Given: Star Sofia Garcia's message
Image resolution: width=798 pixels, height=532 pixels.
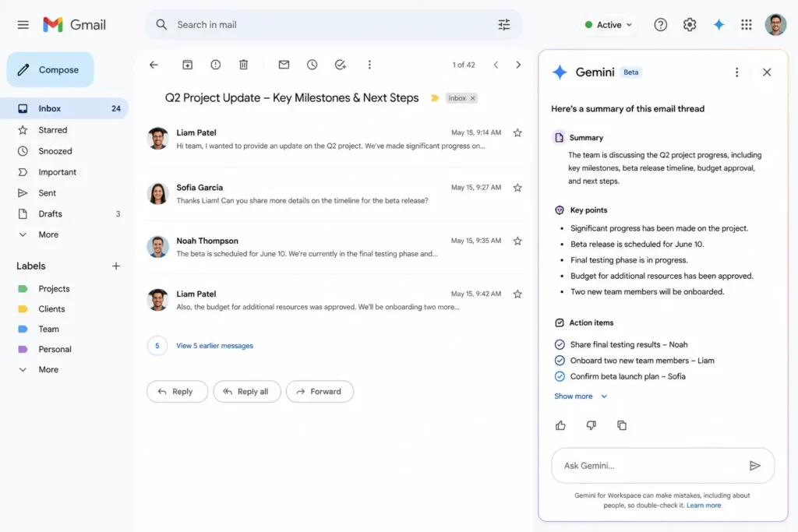Looking at the screenshot, I should pos(517,188).
